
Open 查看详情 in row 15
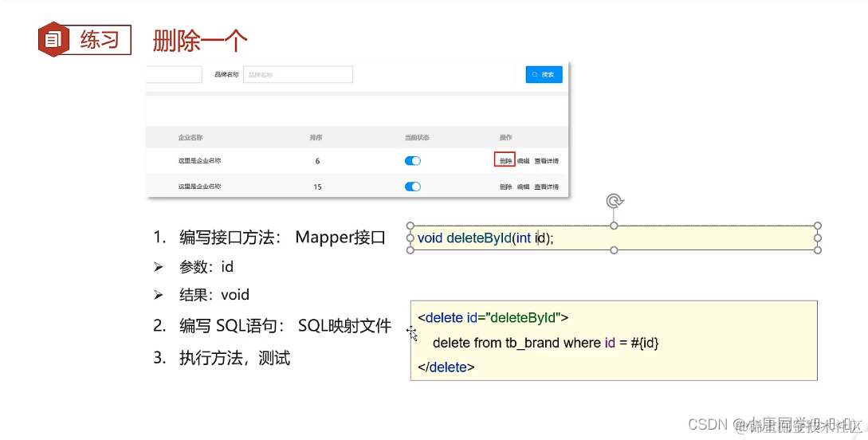click(546, 187)
